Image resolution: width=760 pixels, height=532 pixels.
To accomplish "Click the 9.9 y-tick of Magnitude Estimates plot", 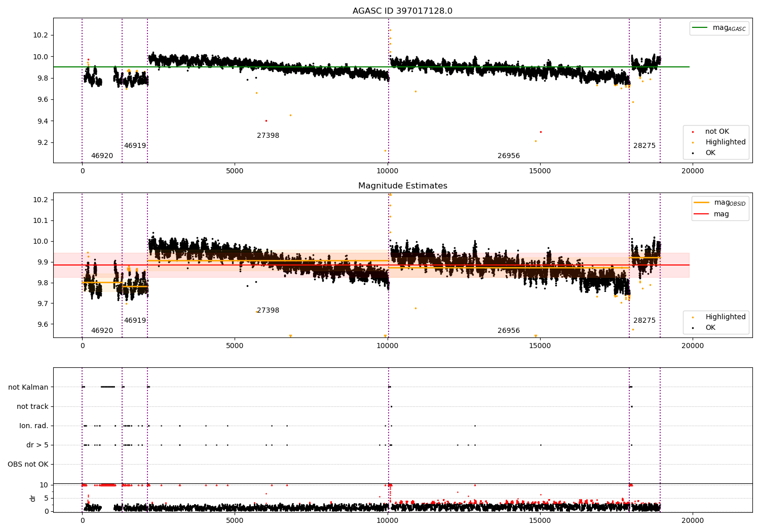I will [43, 262].
